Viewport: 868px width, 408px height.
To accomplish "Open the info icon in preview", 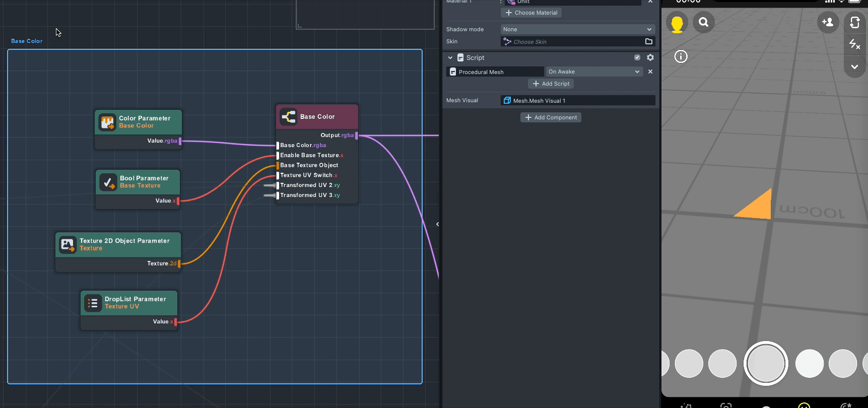I will click(x=681, y=56).
